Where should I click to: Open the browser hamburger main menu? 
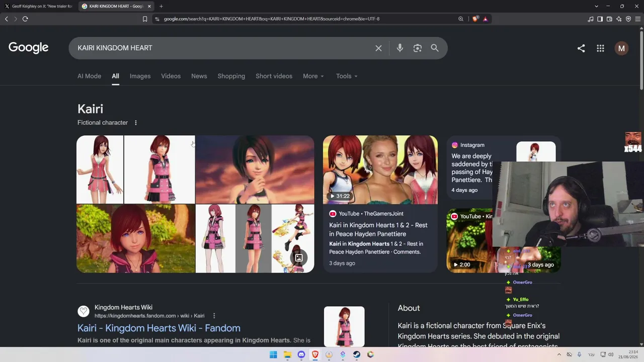[638, 19]
